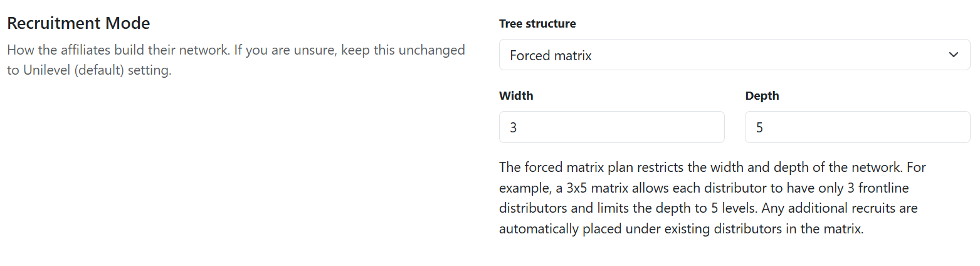Click the Depth label
Viewport: 980px width, 266px height.
click(762, 96)
